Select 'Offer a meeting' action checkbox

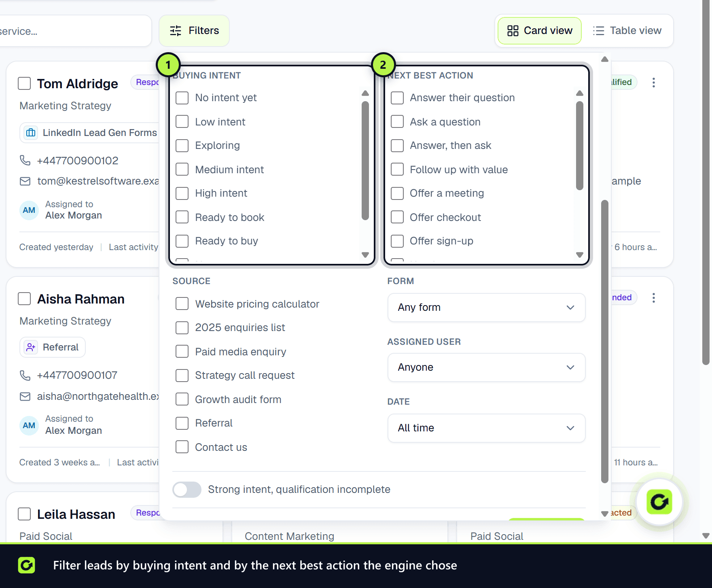click(x=397, y=193)
